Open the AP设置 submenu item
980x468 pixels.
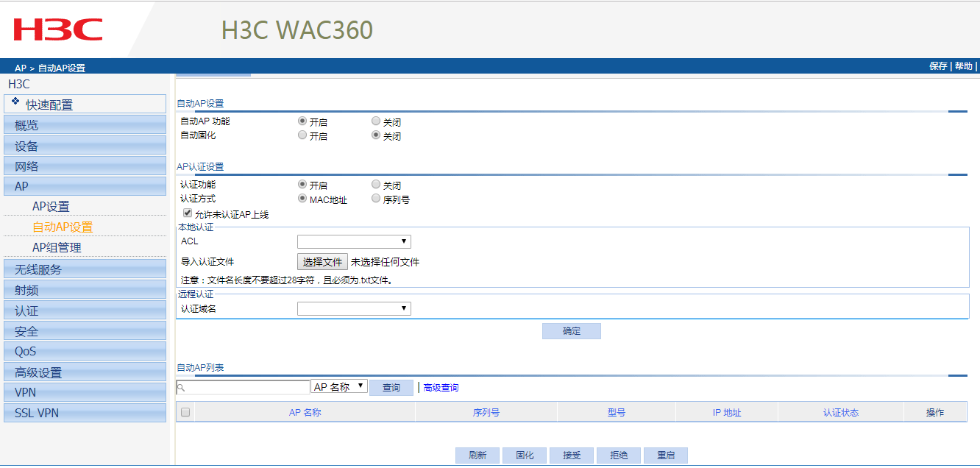coord(51,207)
